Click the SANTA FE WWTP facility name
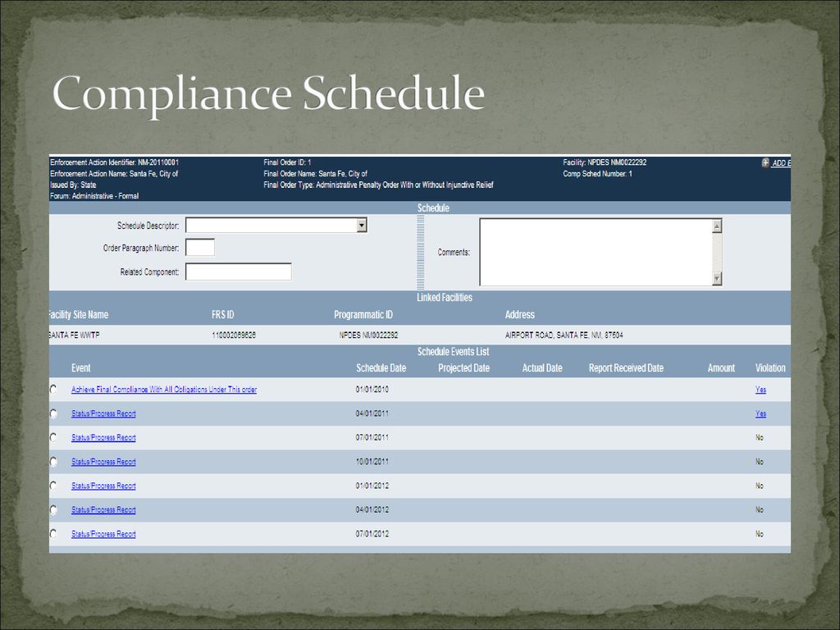The height and width of the screenshot is (630, 840). point(74,335)
